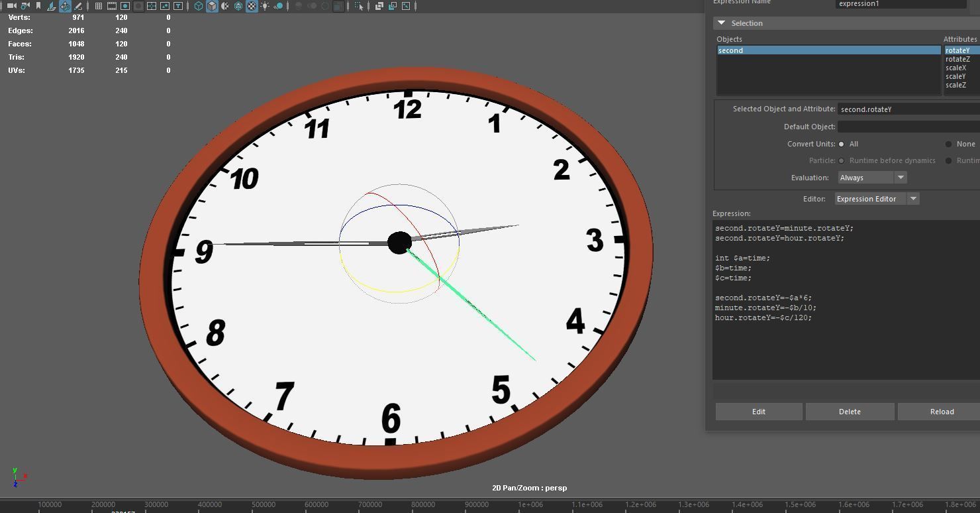Select rotateY in Attributes list
Screen dimensions: 980x513
click(961, 50)
